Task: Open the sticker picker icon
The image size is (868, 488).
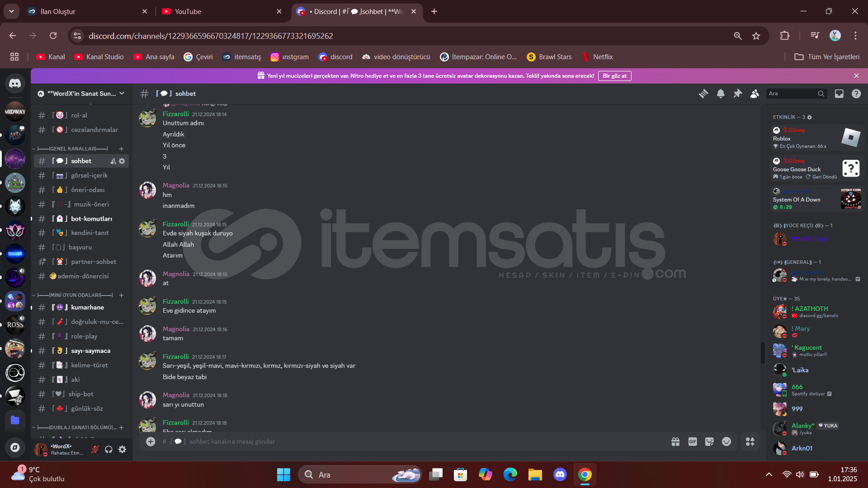Action: pos(709,441)
